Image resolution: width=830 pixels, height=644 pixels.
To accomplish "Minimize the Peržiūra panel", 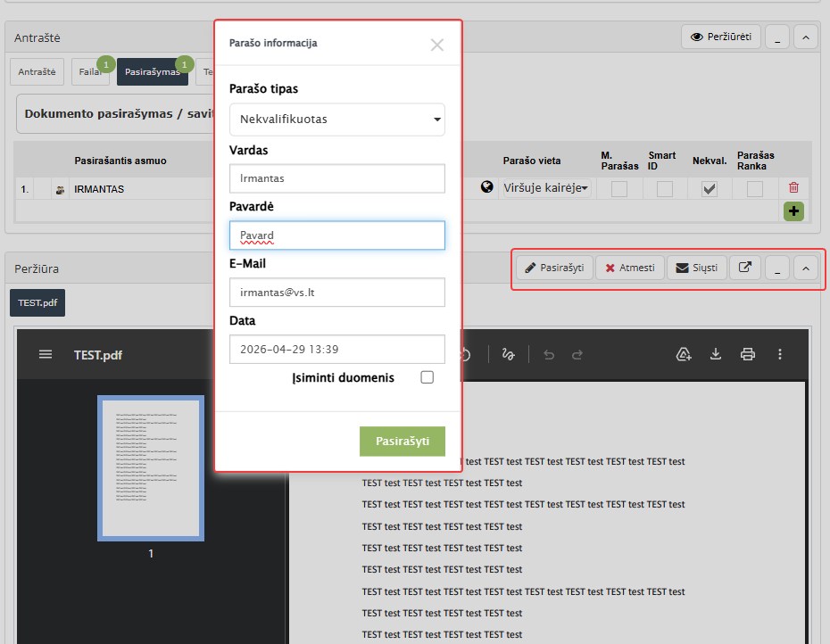I will [x=777, y=268].
